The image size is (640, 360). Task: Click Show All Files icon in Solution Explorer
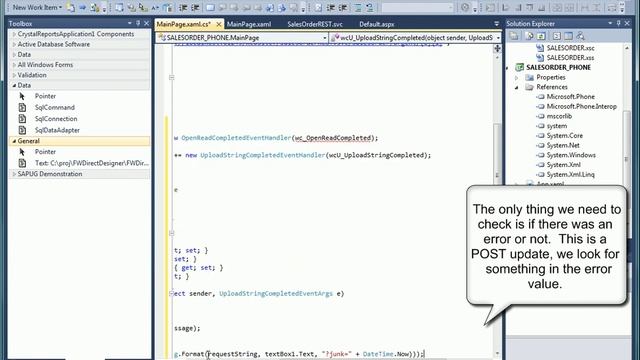[x=529, y=36]
